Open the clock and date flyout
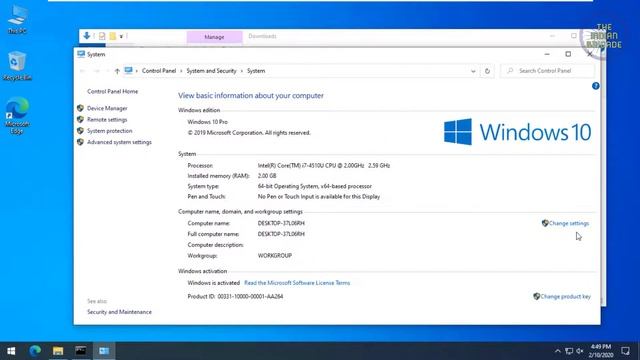This screenshot has width=640, height=360. pyautogui.click(x=601, y=351)
